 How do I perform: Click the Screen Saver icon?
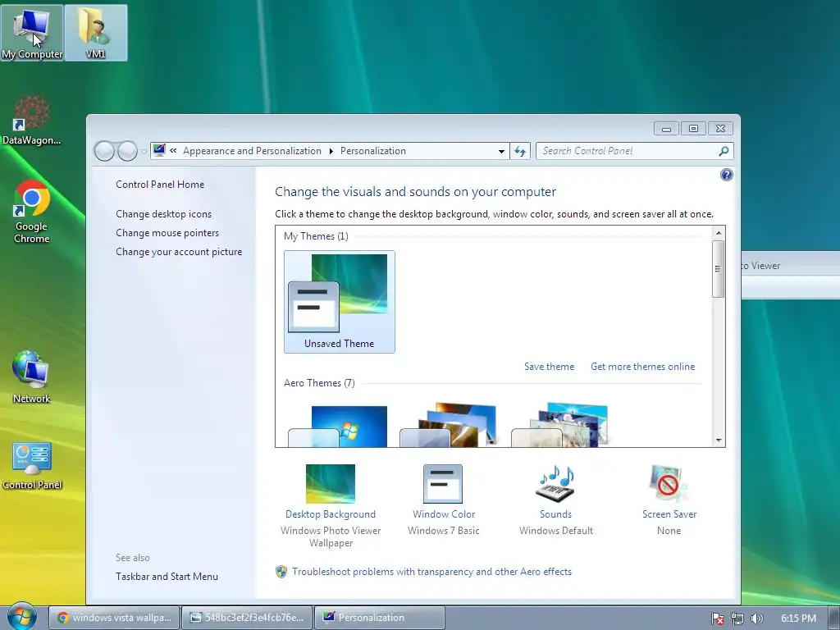[669, 483]
